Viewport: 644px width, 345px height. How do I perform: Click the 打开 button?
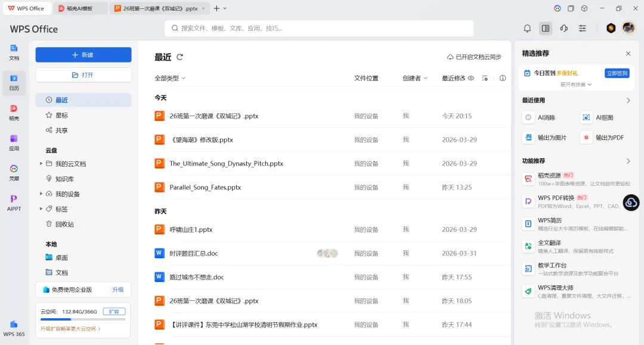tap(83, 75)
